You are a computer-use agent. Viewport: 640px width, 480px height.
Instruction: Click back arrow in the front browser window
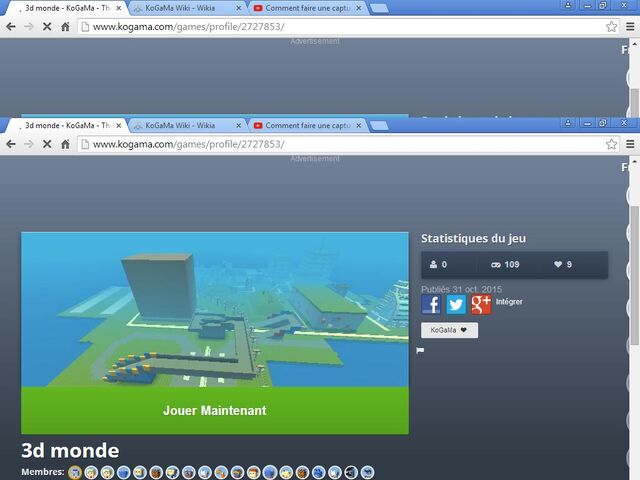(11, 144)
